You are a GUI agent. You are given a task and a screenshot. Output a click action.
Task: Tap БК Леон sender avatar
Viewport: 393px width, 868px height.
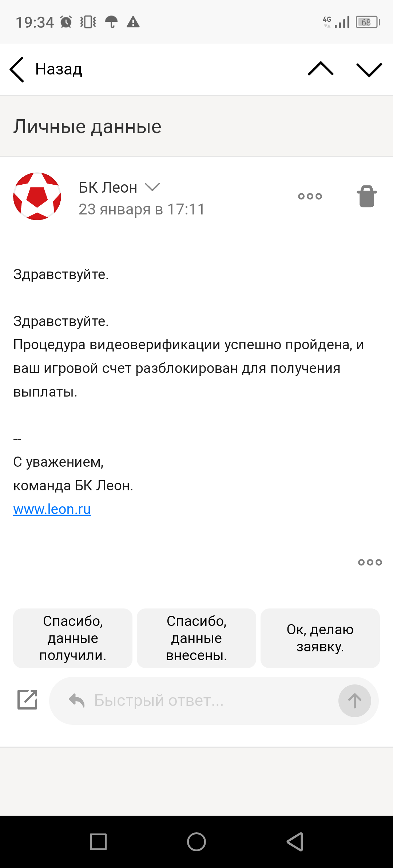(x=37, y=196)
